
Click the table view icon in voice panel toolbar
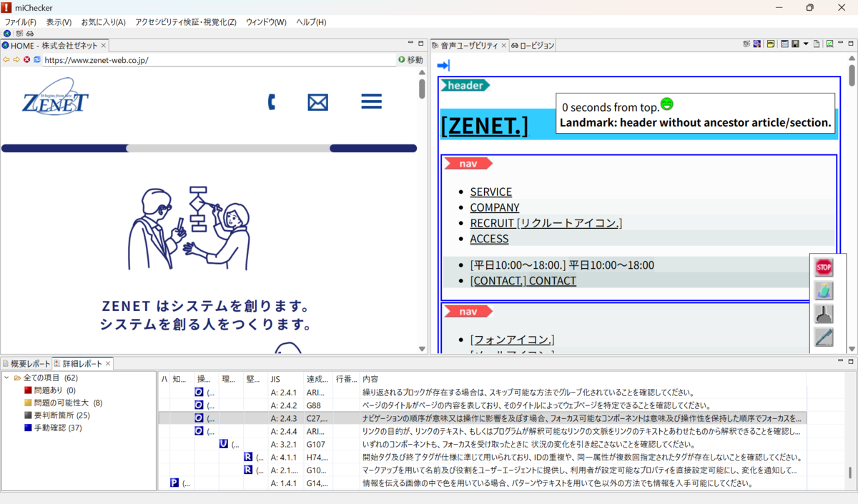pos(784,44)
